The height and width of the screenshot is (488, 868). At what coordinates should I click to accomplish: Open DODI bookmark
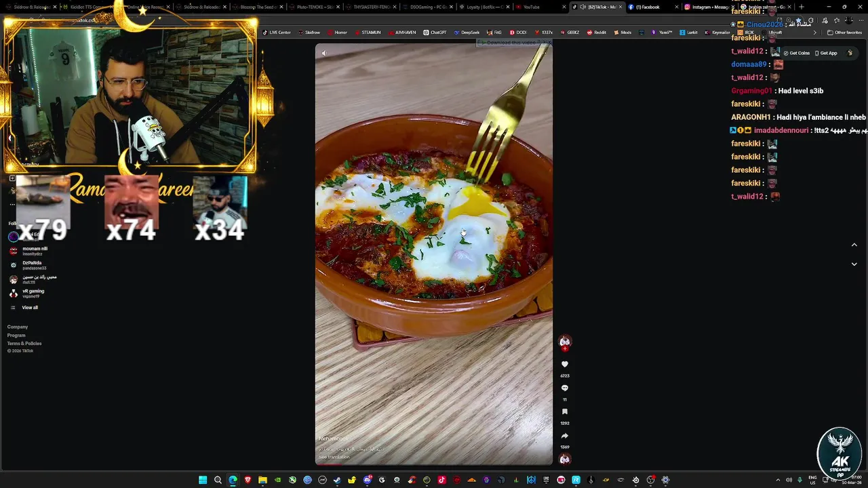coord(517,33)
